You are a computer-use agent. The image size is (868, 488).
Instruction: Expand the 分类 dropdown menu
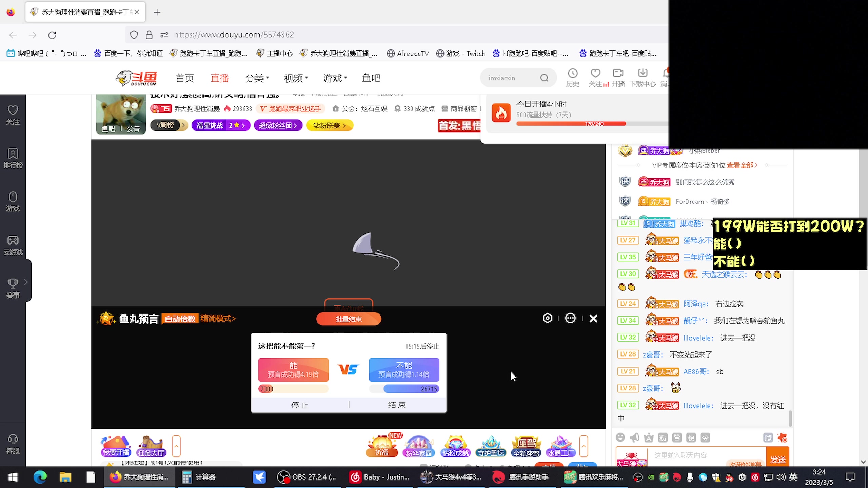pos(257,78)
